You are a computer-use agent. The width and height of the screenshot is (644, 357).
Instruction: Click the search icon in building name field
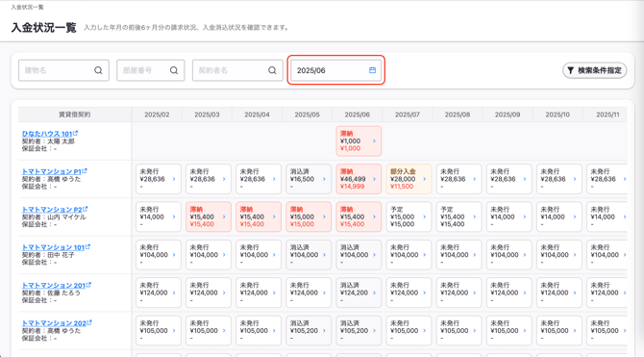(x=98, y=70)
